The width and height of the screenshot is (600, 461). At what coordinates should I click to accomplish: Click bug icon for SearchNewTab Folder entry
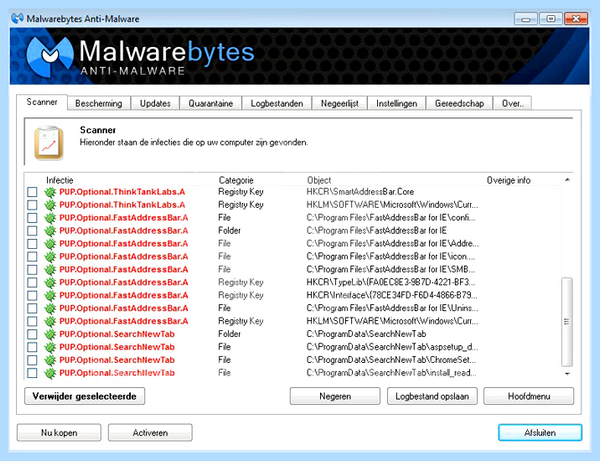pos(50,334)
